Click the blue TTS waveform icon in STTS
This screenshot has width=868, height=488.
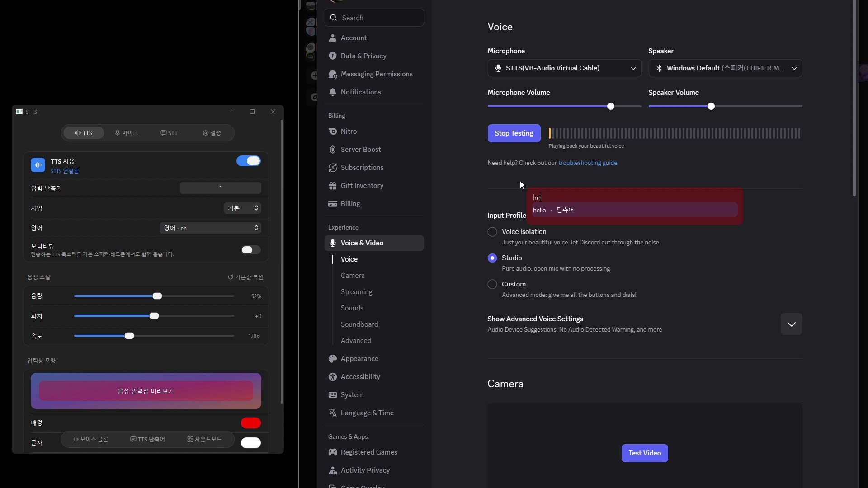coord(38,165)
